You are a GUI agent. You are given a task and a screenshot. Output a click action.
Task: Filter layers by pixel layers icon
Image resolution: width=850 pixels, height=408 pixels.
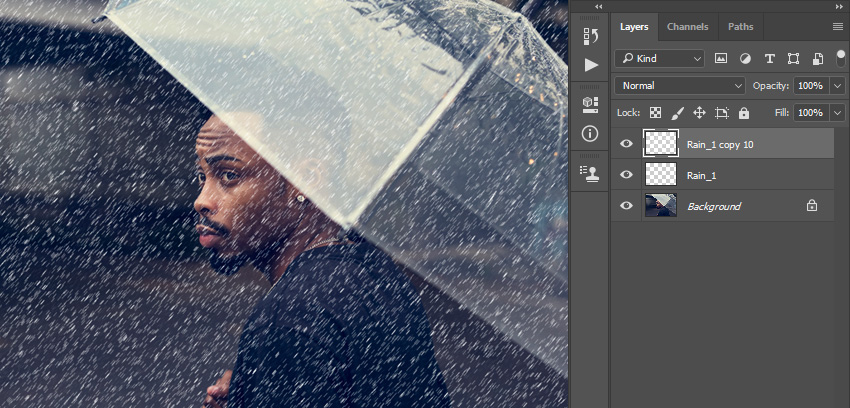(720, 59)
